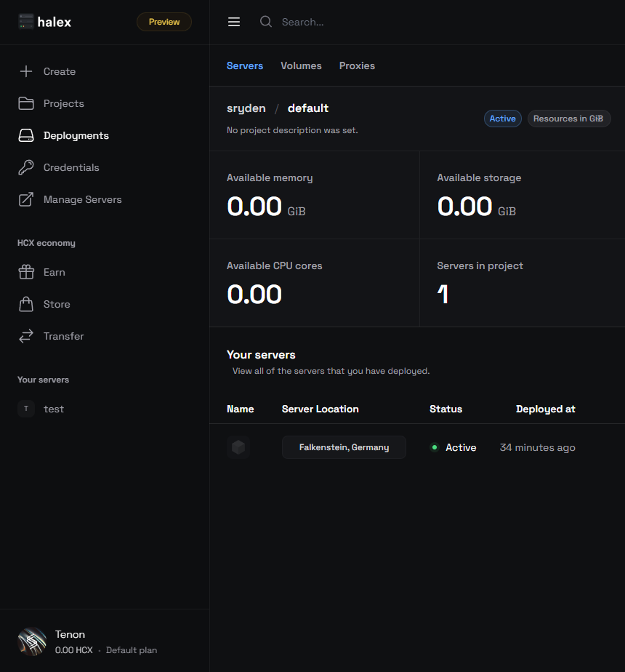Select the Servers tab
The image size is (625, 672).
click(x=245, y=65)
